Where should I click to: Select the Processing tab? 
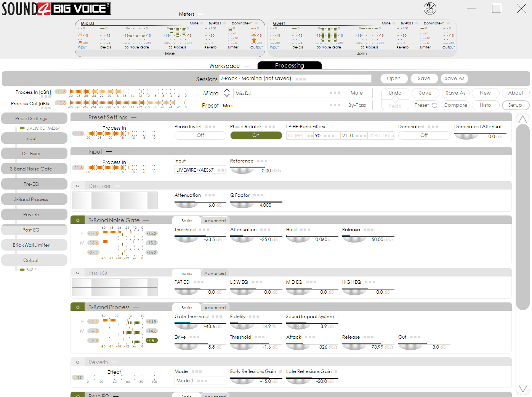click(290, 66)
